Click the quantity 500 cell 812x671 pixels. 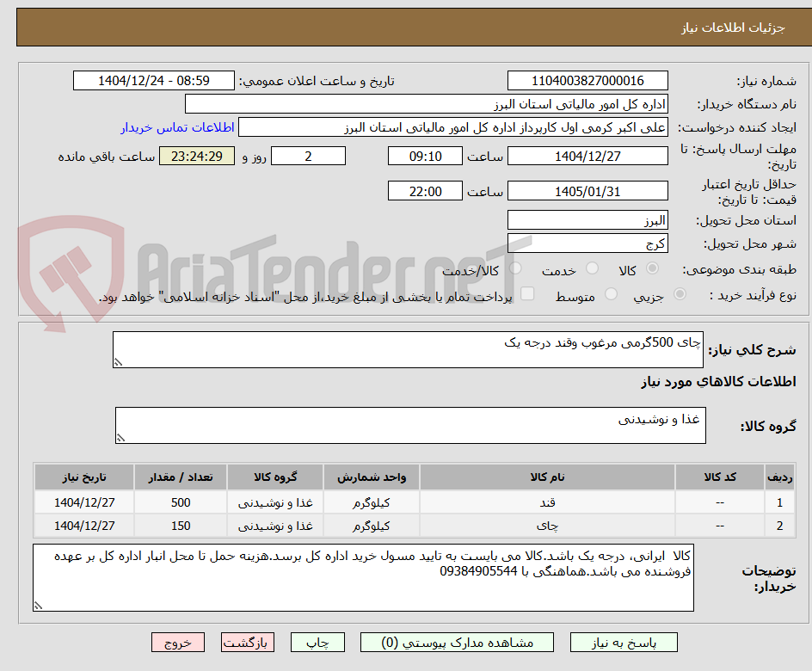181,502
